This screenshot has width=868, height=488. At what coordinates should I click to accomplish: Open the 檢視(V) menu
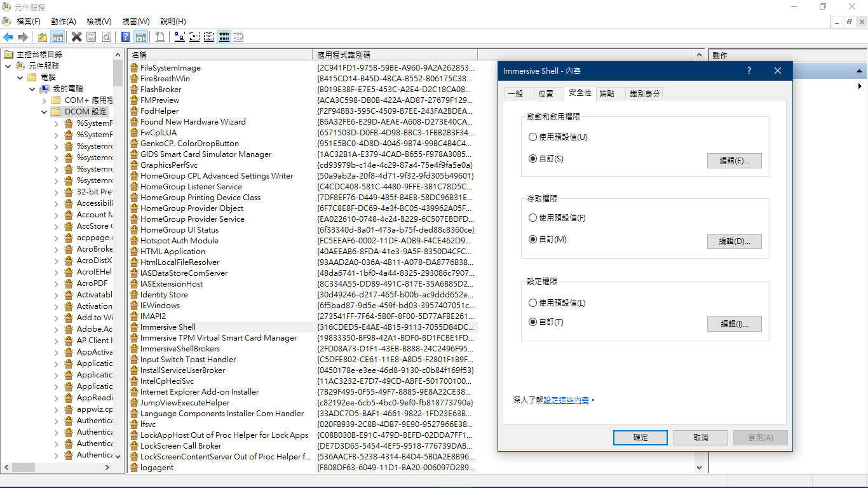pos(99,22)
